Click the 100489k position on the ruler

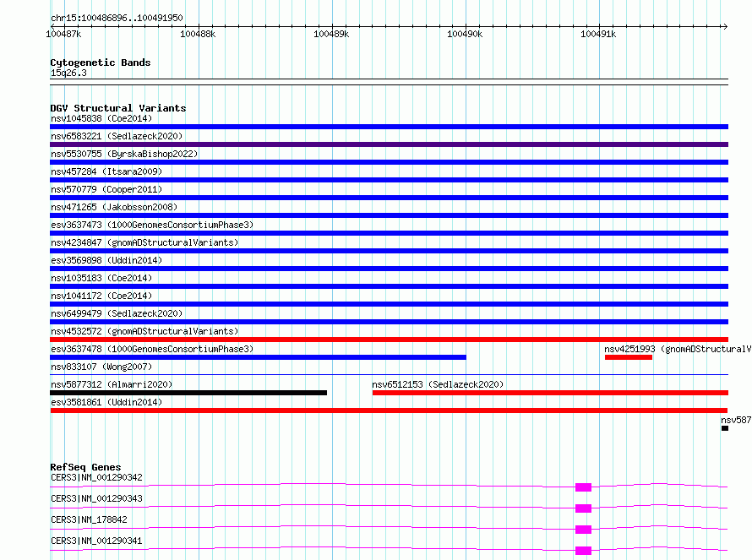point(331,34)
